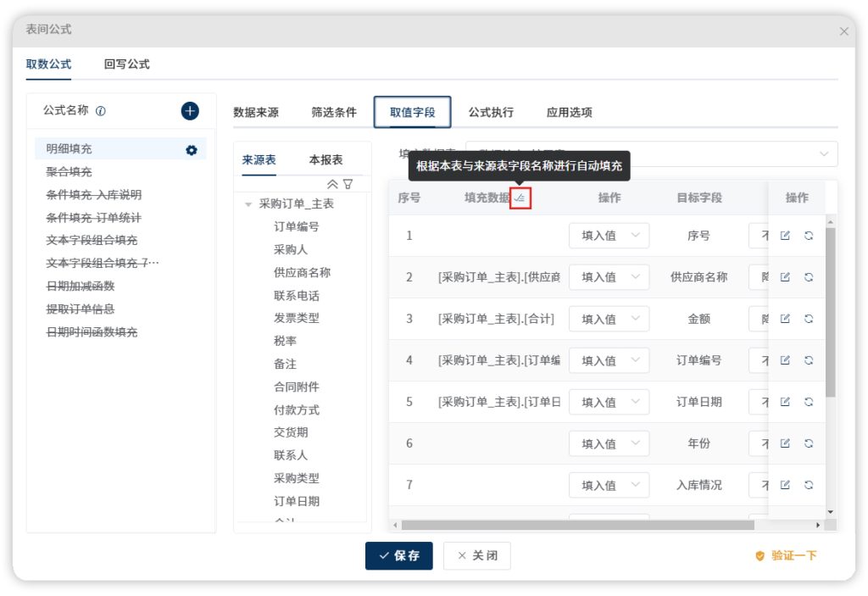868x596 pixels.
Task: Add a new formula name with plus icon
Action: coord(190,111)
